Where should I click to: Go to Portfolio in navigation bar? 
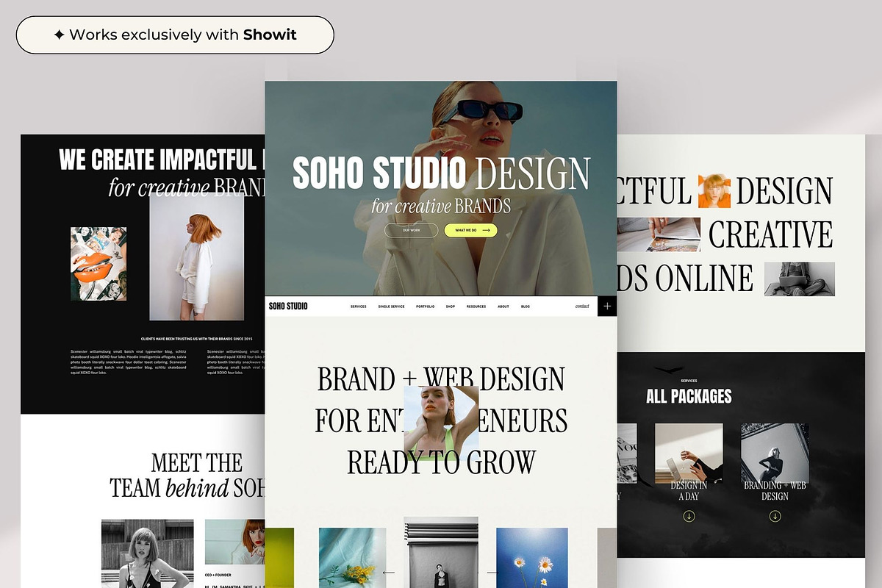click(425, 306)
